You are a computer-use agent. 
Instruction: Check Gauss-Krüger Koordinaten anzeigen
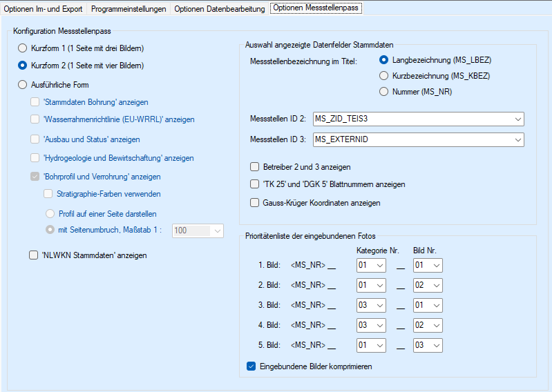pos(254,203)
